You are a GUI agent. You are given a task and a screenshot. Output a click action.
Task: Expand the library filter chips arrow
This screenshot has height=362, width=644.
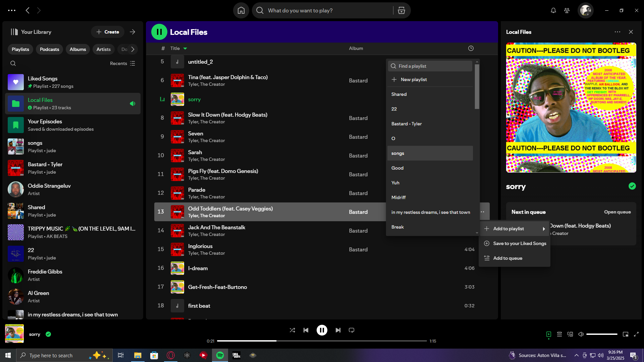point(133,49)
